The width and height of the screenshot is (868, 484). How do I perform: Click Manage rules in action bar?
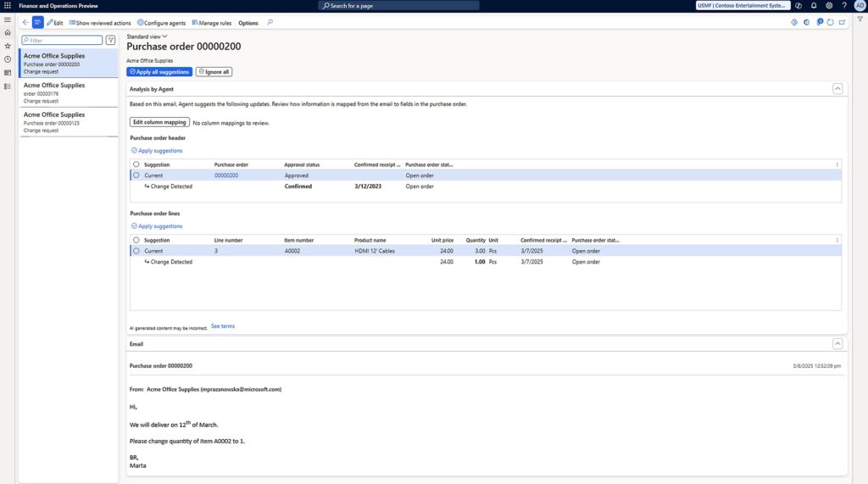(x=212, y=23)
